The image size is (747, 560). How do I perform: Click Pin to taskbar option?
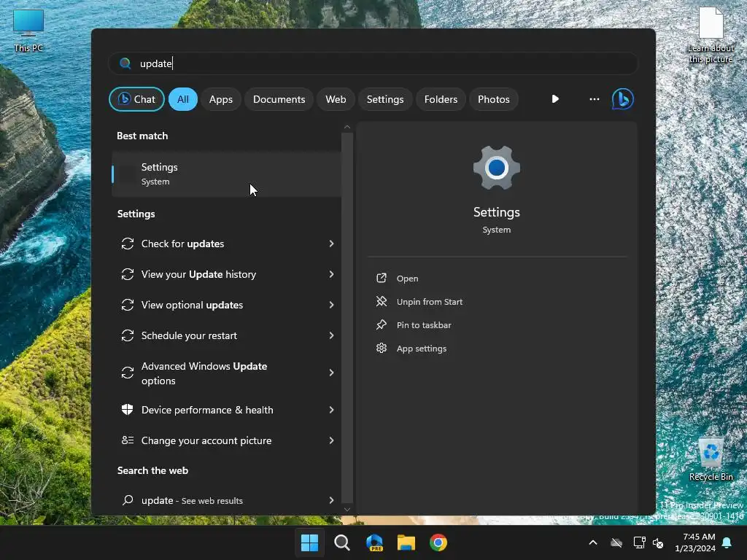tap(424, 325)
